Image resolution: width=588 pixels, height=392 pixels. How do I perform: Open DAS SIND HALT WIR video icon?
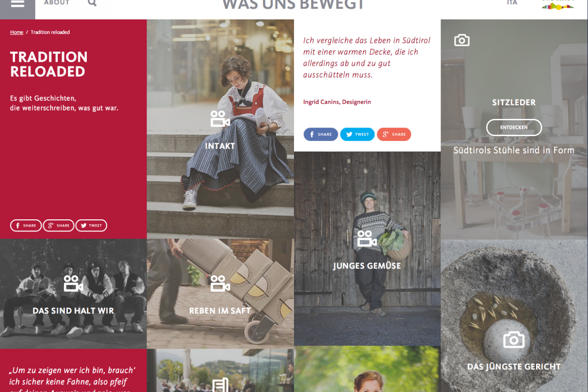tap(73, 283)
